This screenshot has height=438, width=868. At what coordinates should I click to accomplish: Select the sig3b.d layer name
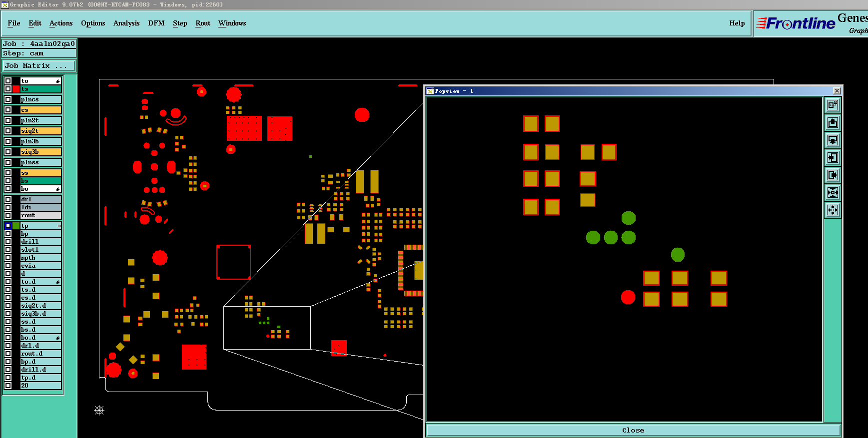(40, 314)
